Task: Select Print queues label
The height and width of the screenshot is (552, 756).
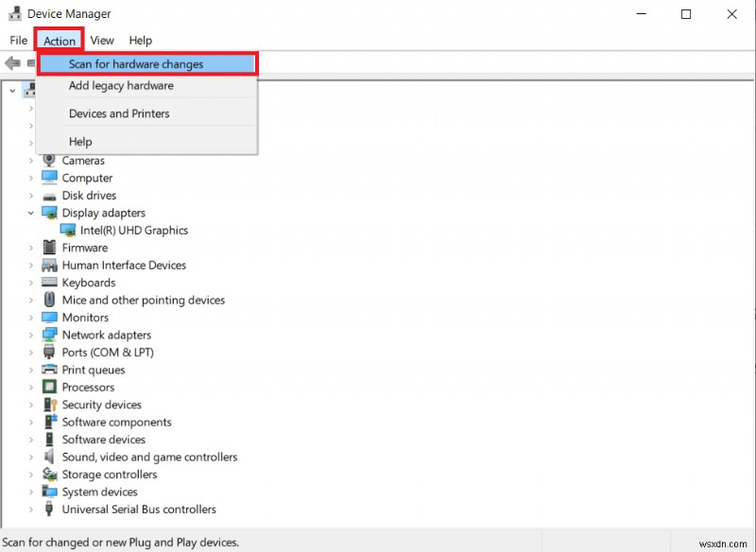Action: click(x=94, y=370)
